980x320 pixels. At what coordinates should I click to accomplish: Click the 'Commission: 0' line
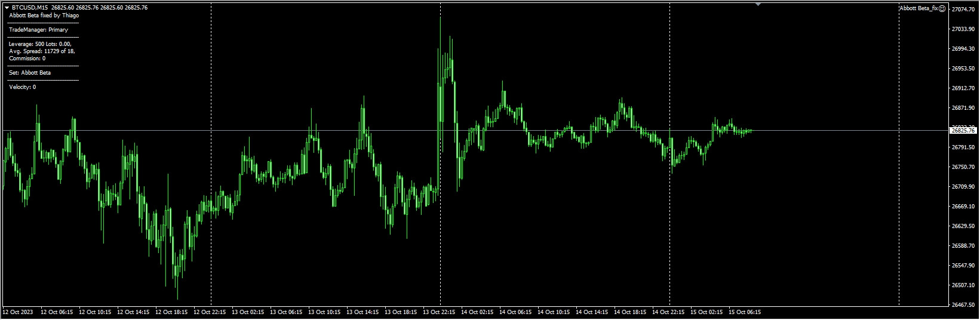click(27, 59)
